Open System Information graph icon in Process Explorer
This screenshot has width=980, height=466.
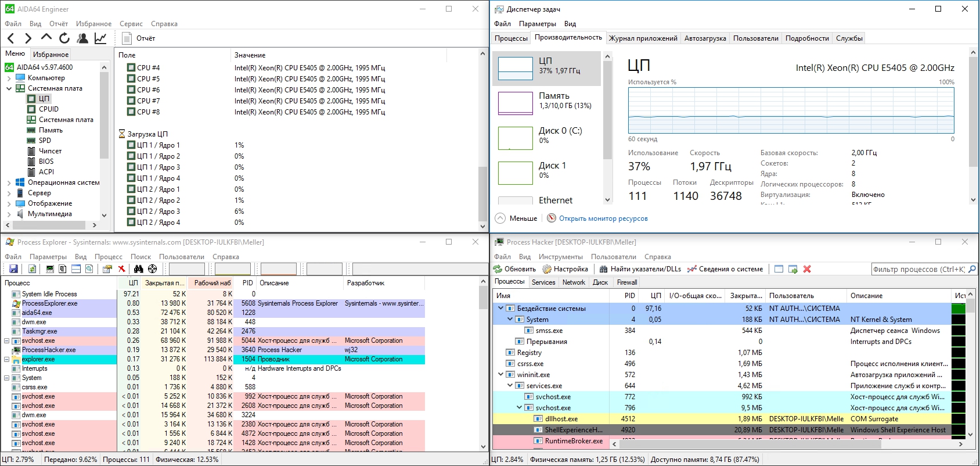point(50,269)
